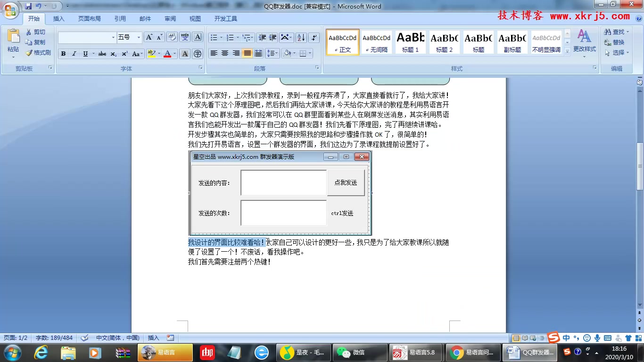This screenshot has width=644, height=362.
Task: Toggle show/hide paragraph marks
Action: coord(314,37)
